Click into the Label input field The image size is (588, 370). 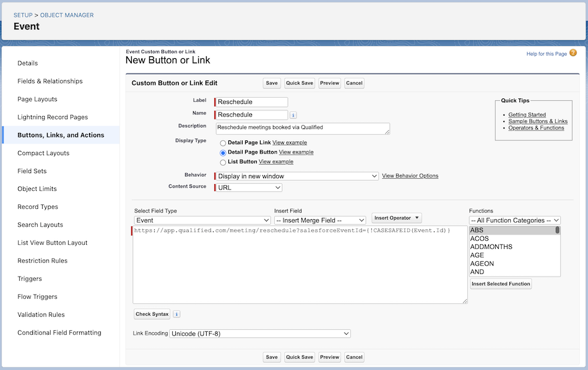click(252, 102)
